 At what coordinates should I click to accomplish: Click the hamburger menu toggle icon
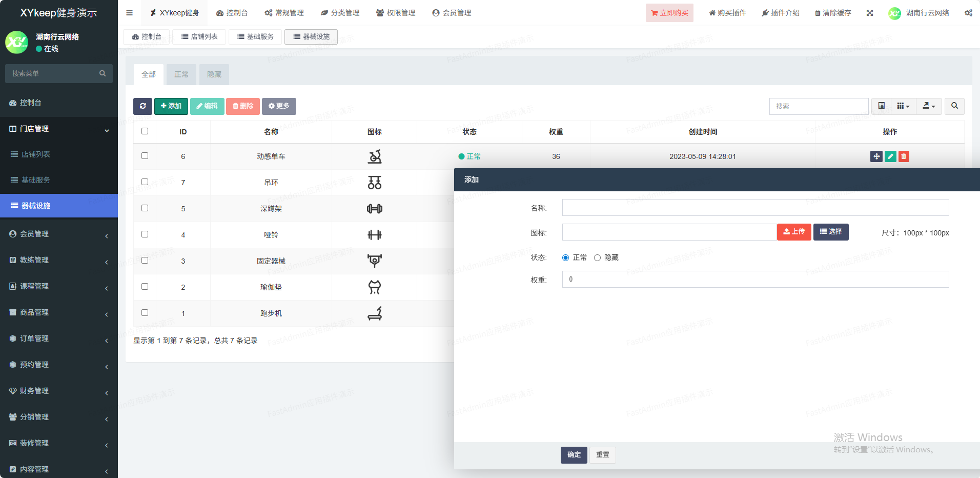[x=129, y=13]
